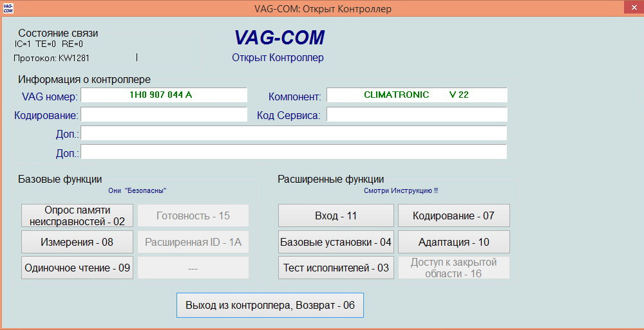Click Выход из контроллера, Возврат - 06
644x330 pixels.
[x=270, y=306]
